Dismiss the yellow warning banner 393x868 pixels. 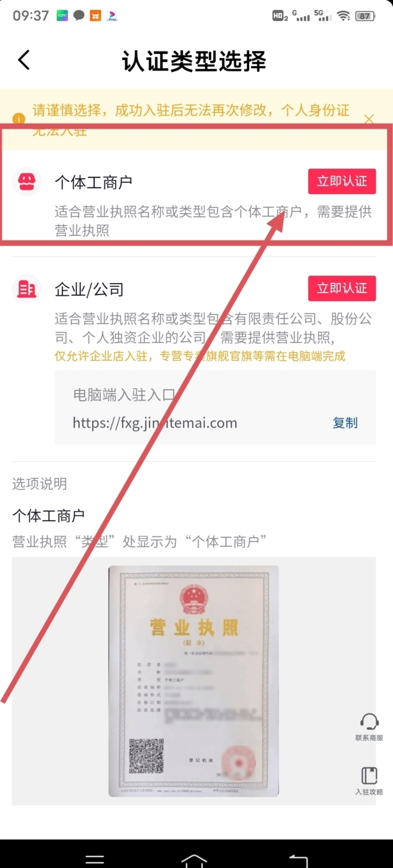click(369, 119)
